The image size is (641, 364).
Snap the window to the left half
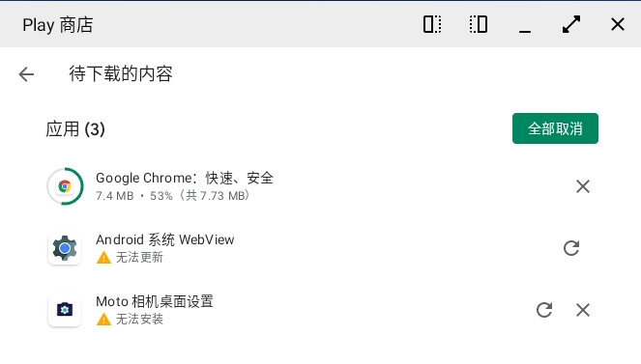(x=432, y=24)
